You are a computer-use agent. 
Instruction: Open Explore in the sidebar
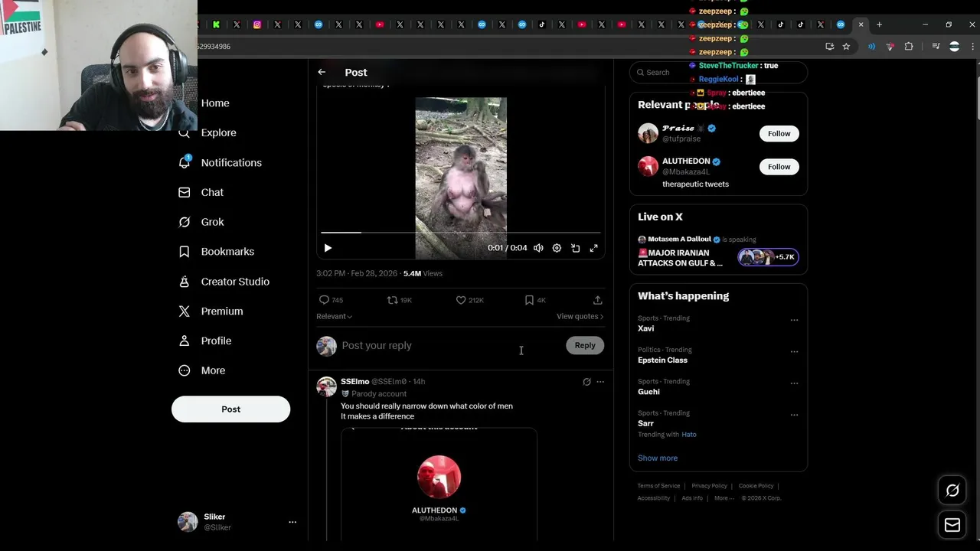[218, 132]
